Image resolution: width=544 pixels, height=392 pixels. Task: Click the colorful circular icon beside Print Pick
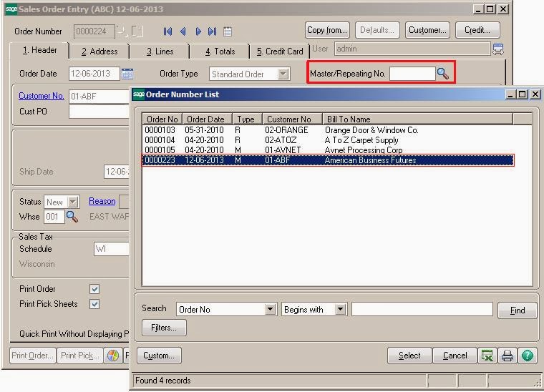tap(113, 356)
